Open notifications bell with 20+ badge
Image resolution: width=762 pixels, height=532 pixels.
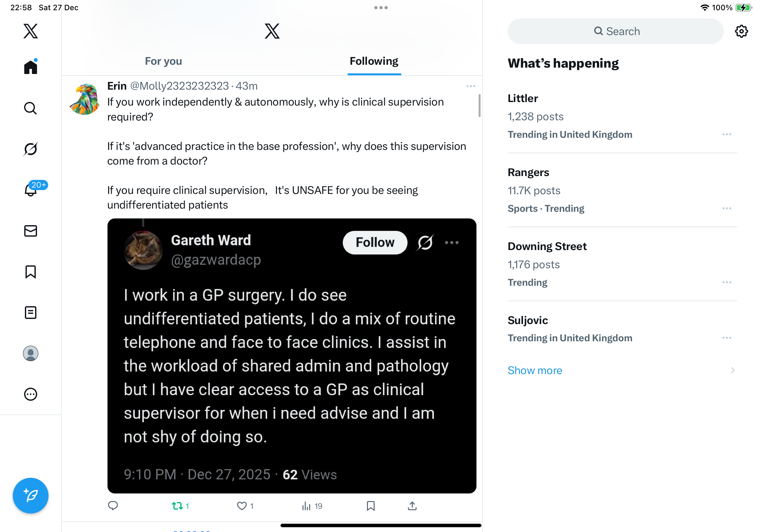tap(31, 190)
